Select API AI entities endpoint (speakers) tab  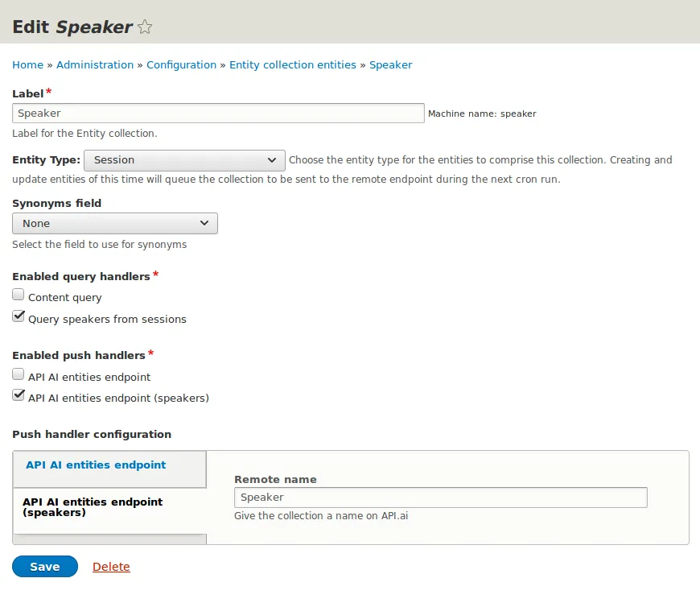point(109,511)
